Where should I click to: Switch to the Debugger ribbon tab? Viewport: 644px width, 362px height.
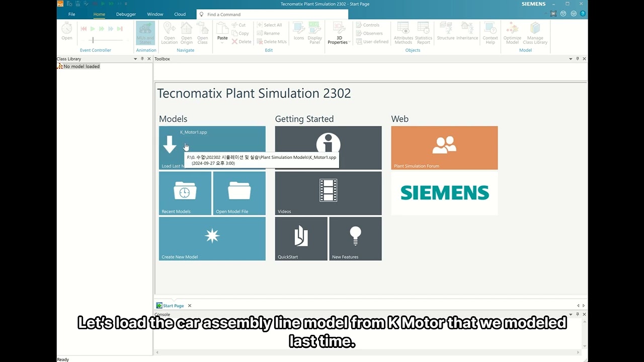126,14
